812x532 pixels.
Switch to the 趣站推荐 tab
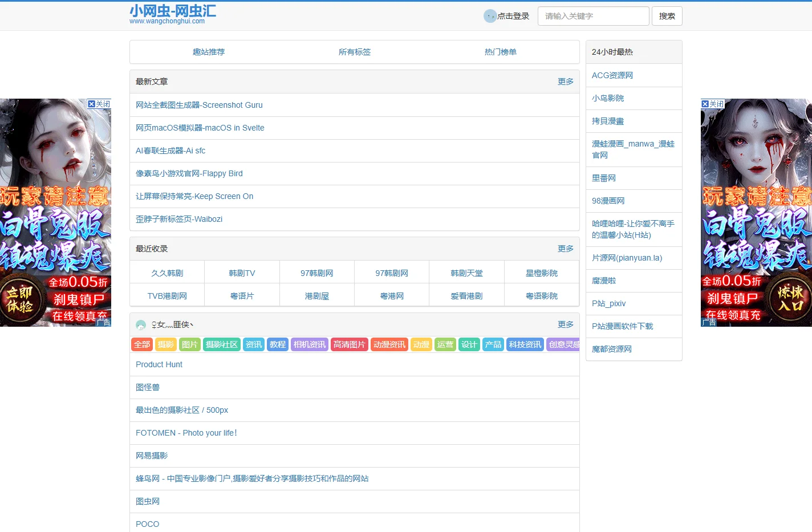pyautogui.click(x=209, y=52)
